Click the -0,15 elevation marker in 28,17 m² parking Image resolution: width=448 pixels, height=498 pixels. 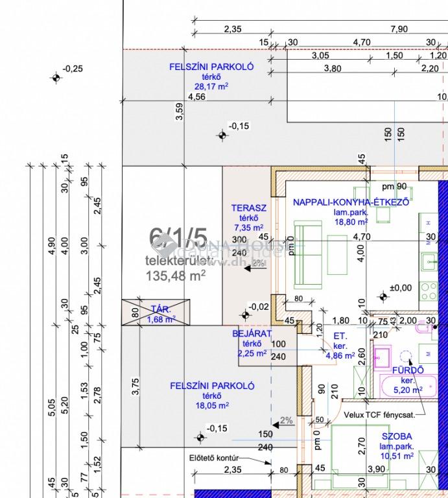pos(222,136)
